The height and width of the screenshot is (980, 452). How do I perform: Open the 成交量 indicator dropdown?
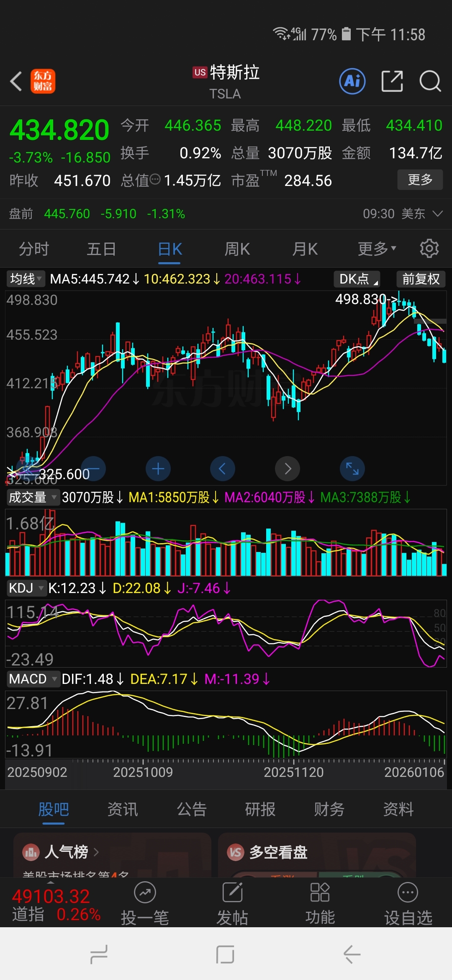pos(33,497)
